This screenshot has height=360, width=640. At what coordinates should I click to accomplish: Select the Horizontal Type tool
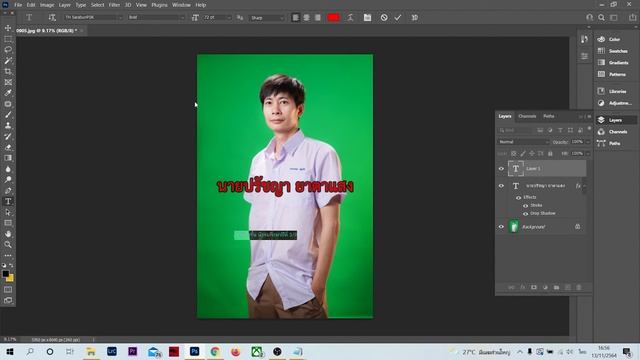pos(8,201)
